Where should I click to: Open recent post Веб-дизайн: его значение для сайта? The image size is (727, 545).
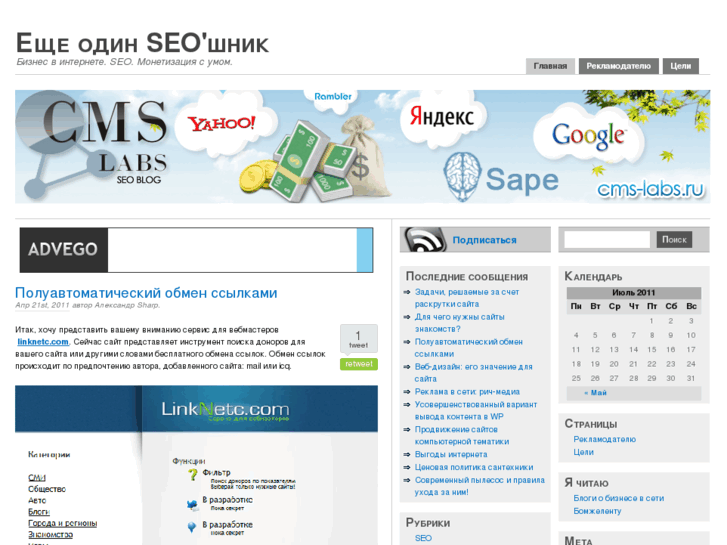[x=473, y=372]
